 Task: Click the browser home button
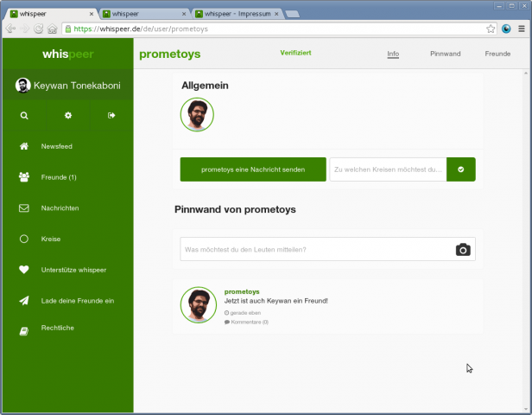tap(52, 29)
